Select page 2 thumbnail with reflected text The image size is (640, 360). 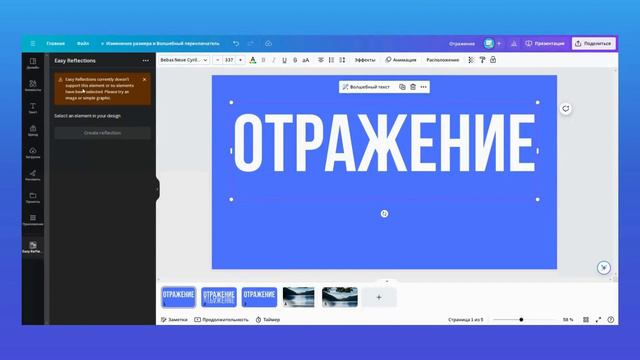tap(219, 297)
